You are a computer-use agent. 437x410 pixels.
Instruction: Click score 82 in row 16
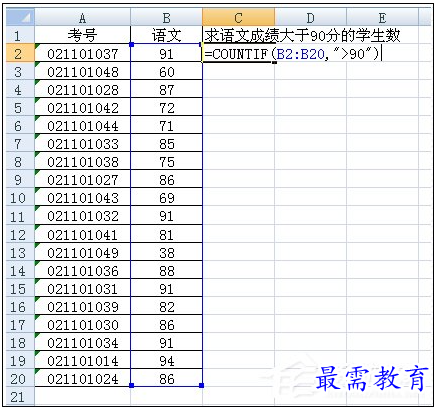coord(166,306)
